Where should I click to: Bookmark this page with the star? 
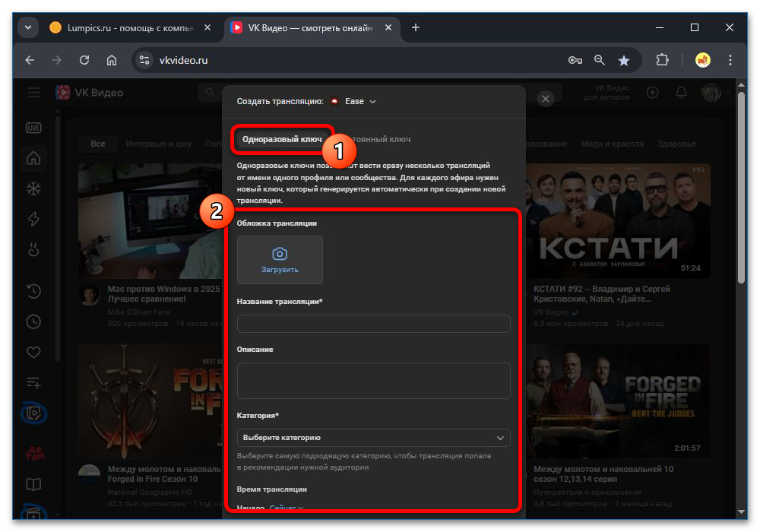coord(624,60)
